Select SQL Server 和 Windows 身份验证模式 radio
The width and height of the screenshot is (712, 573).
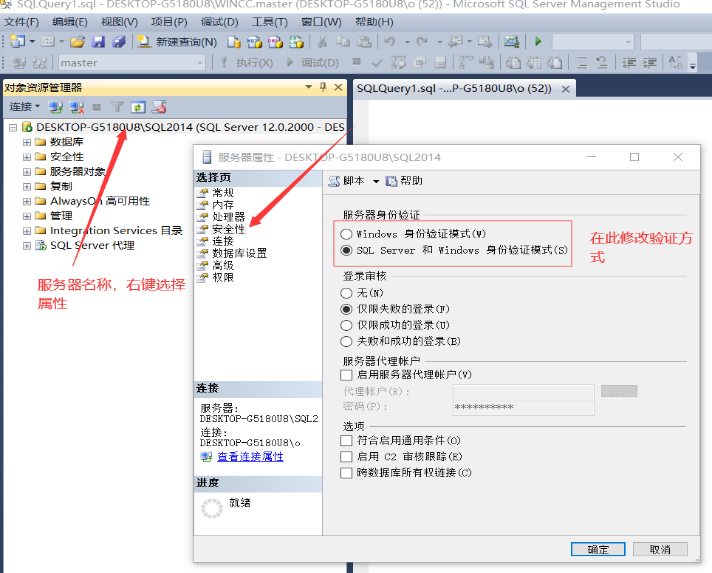tap(346, 251)
